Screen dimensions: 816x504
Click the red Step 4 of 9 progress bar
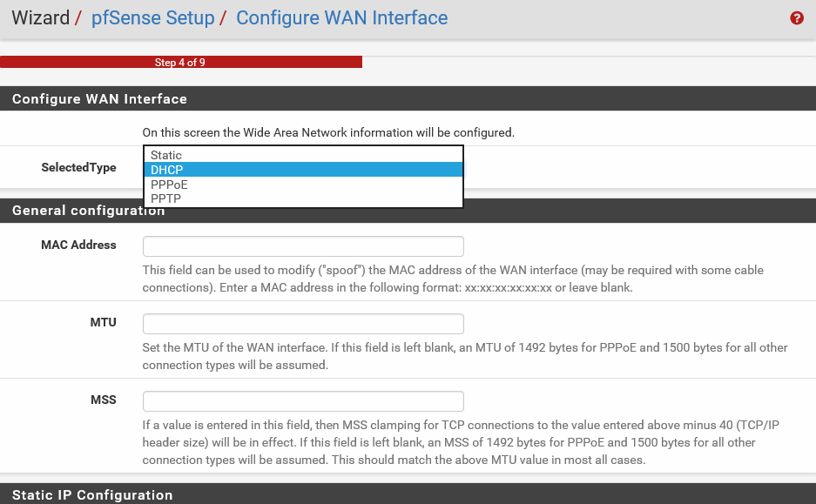pyautogui.click(x=180, y=62)
